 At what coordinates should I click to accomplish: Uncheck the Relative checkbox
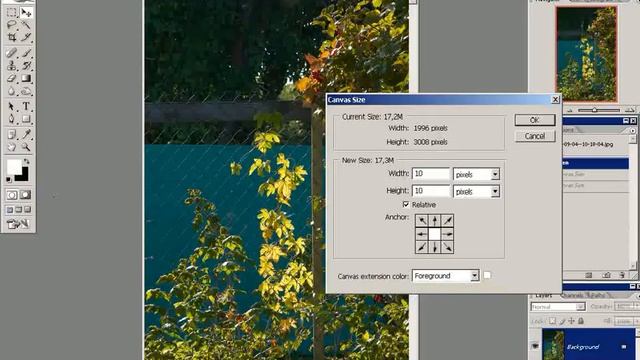[x=406, y=204]
